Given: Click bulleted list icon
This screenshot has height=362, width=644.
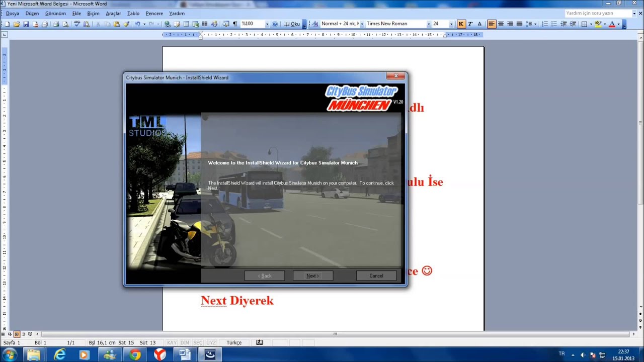Looking at the screenshot, I should pos(554,24).
